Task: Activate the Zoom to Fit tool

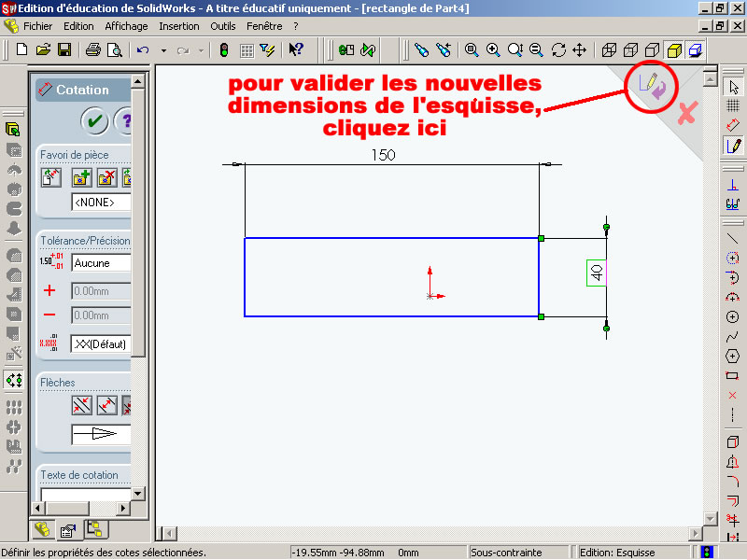Action: click(x=470, y=49)
